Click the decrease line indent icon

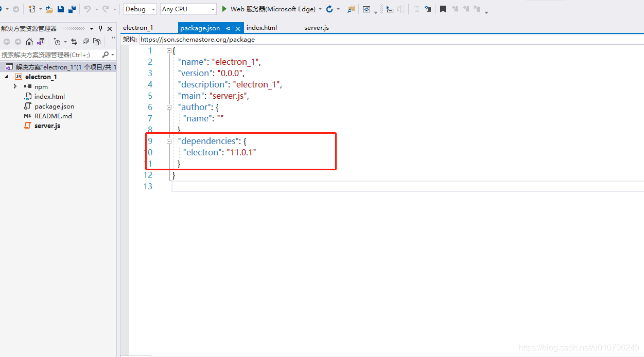416,9
